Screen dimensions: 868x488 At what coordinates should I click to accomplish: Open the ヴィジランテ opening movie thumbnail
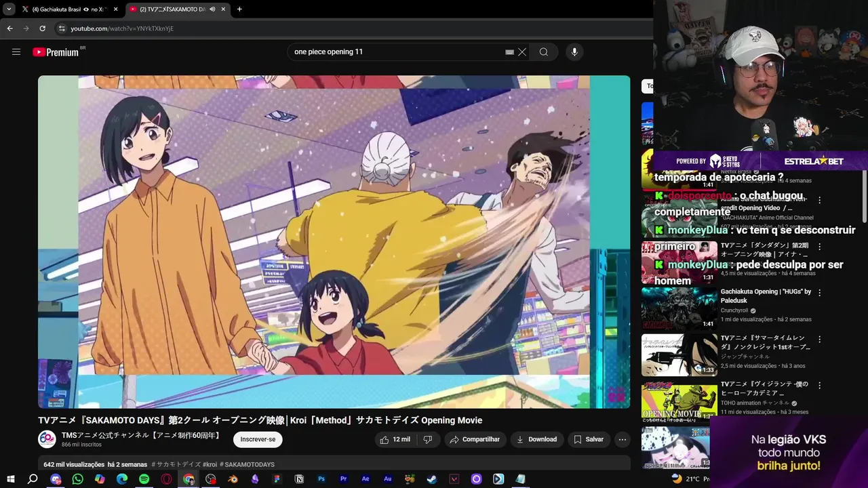click(679, 401)
